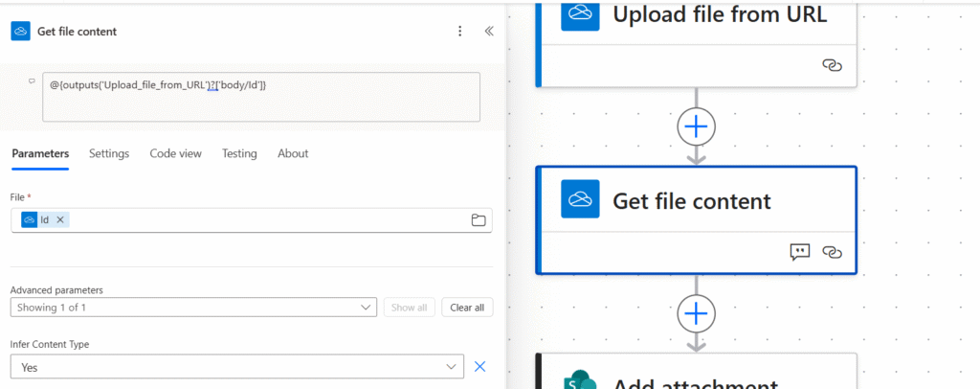Add step below Upload file from URL
The width and height of the screenshot is (980, 389).
point(697,127)
